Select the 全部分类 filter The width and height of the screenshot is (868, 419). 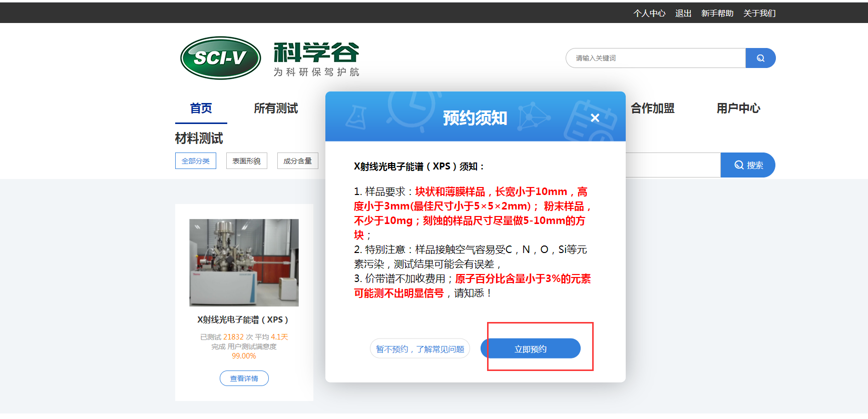pos(196,161)
